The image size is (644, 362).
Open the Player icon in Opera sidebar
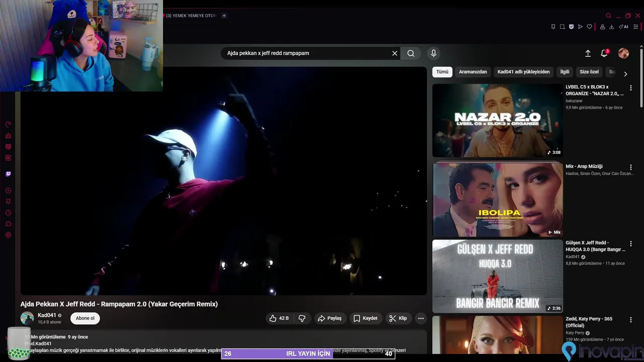coord(8,191)
